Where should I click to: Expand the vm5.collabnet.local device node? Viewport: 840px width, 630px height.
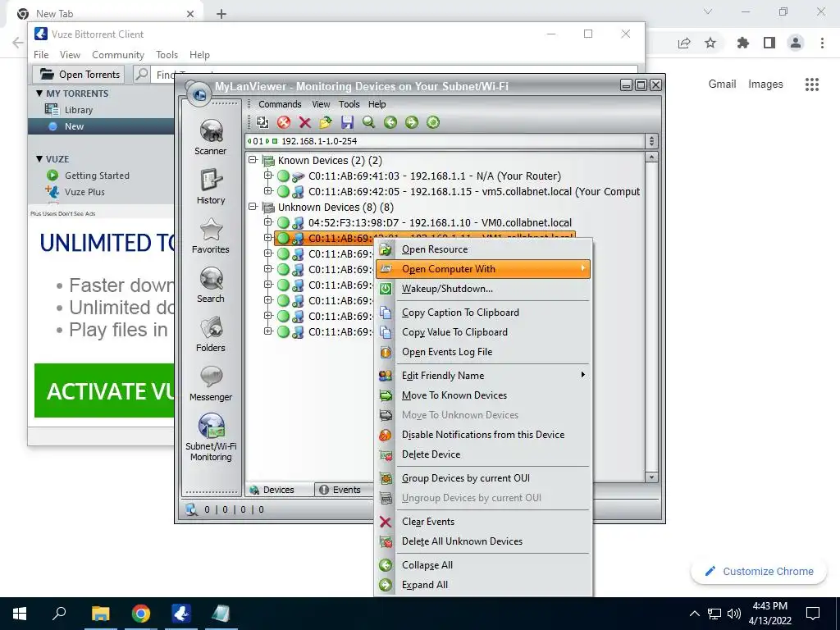click(268, 190)
